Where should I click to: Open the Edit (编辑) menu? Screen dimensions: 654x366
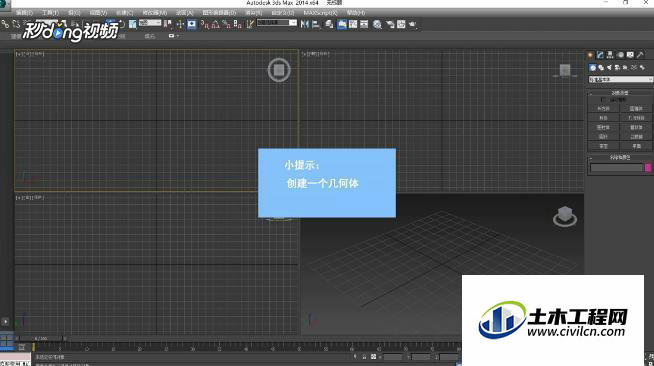click(24, 13)
